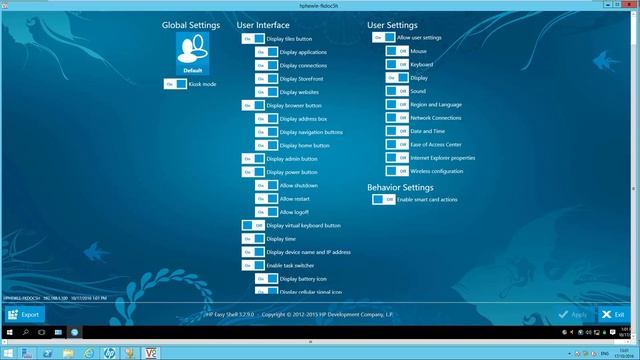Show hidden icons in host tray
Screen dimensions: 640x360
[x=569, y=353]
